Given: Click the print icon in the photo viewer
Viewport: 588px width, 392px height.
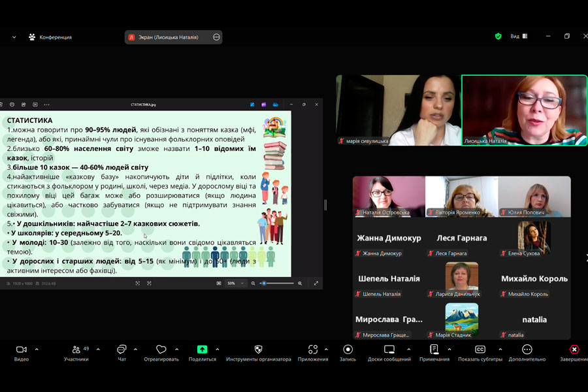Looking at the screenshot, I should coord(12,105).
